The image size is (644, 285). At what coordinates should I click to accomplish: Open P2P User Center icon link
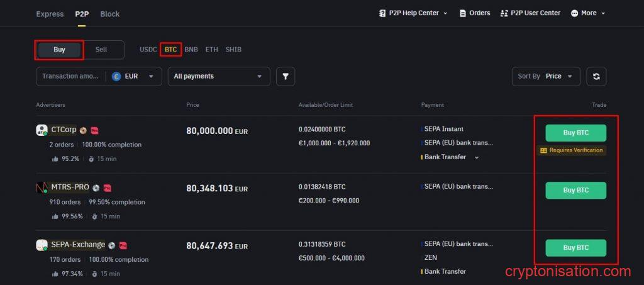[x=504, y=13]
